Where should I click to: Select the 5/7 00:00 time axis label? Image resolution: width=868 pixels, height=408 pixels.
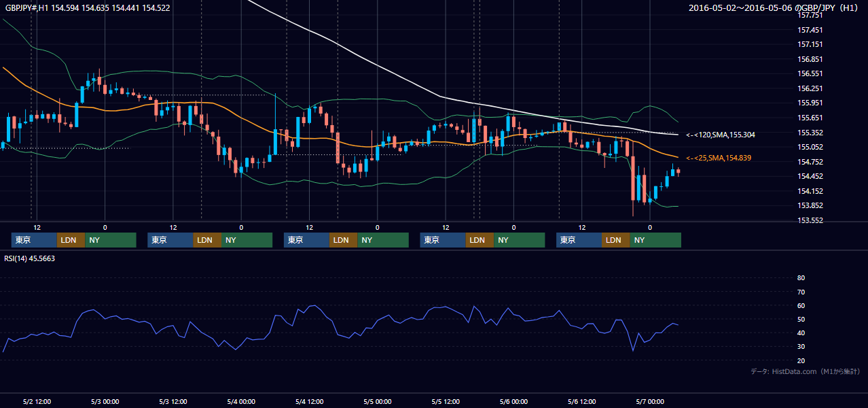click(650, 401)
